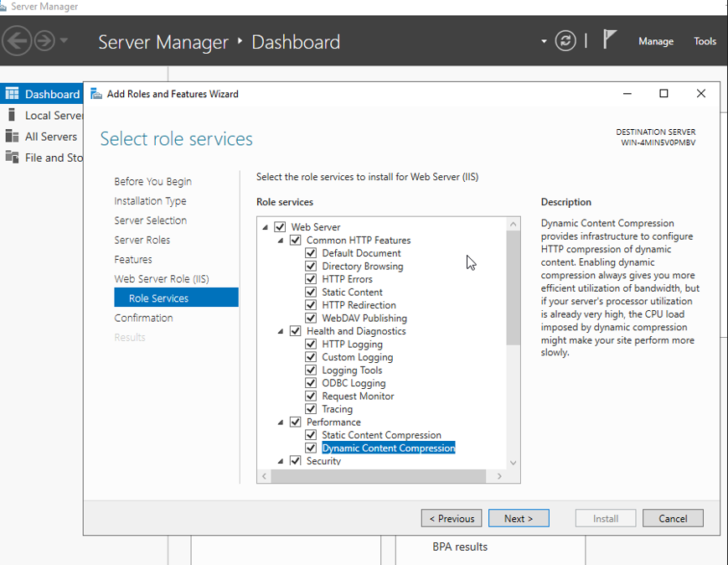Image resolution: width=728 pixels, height=565 pixels.
Task: Go back using the Server Manager back arrow
Action: (x=16, y=41)
